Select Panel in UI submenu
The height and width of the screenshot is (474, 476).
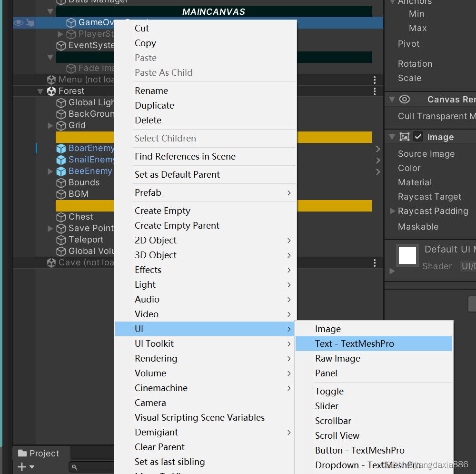pos(374,373)
